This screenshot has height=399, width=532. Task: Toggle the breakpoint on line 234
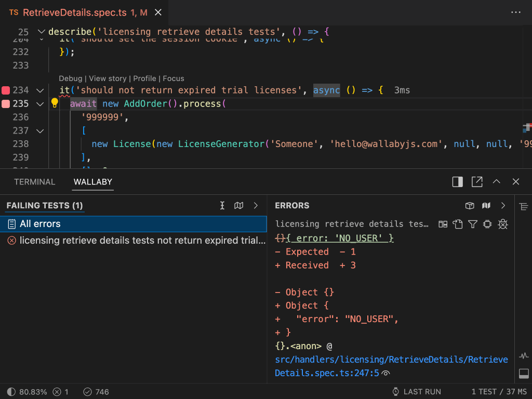click(x=6, y=90)
